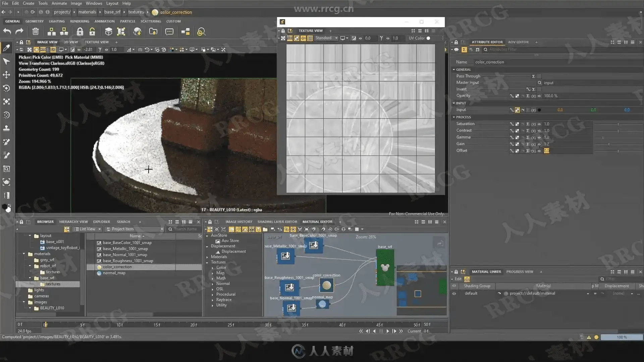
Task: Select normal_map item in browser list
Action: [x=114, y=273]
